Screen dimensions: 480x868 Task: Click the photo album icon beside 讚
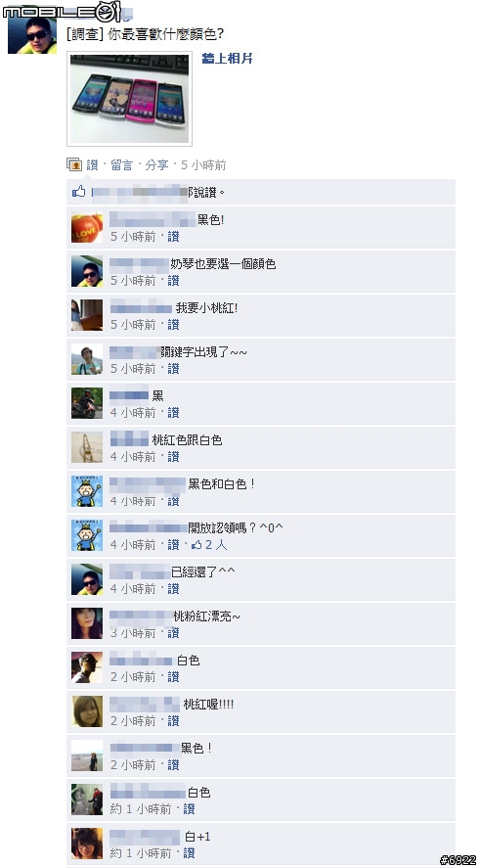pyautogui.click(x=74, y=164)
